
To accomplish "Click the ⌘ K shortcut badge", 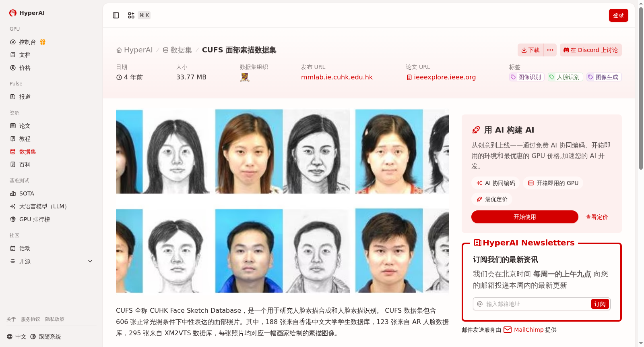I will [x=144, y=15].
